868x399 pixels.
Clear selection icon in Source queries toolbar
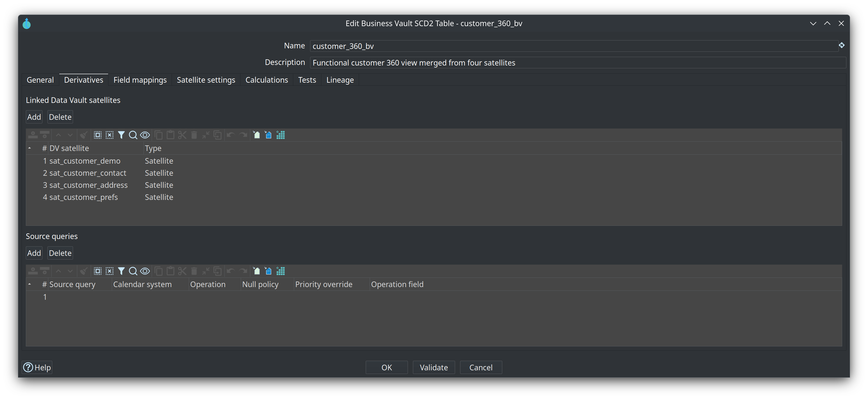click(110, 271)
